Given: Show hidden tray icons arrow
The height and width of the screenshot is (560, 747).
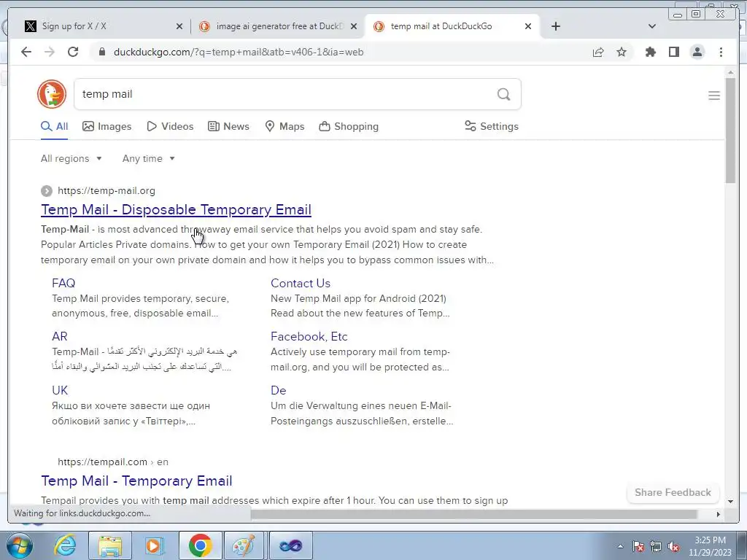Looking at the screenshot, I should pos(620,546).
